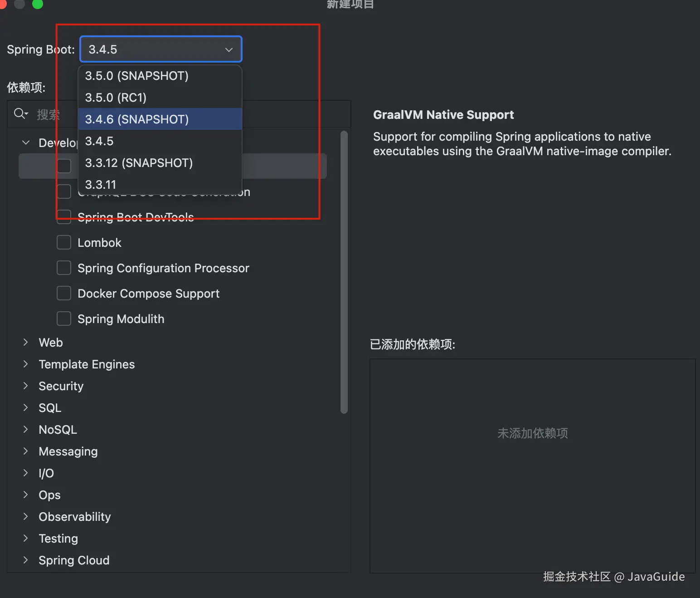Click the Spring Cloud category label
Viewport: 700px width, 598px height.
74,560
